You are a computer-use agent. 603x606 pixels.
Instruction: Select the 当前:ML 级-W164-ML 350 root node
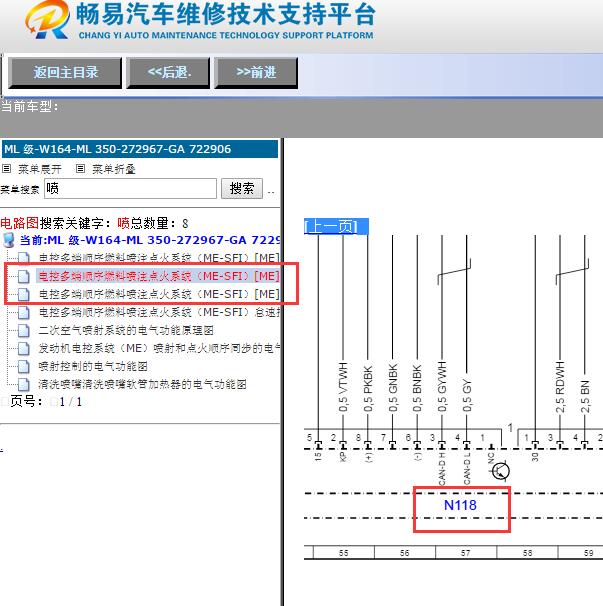coord(150,240)
